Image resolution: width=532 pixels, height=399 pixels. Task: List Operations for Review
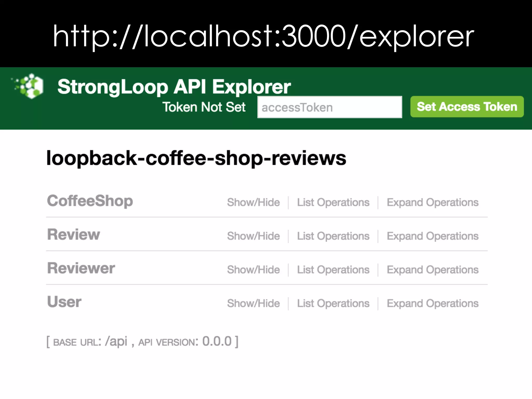333,236
